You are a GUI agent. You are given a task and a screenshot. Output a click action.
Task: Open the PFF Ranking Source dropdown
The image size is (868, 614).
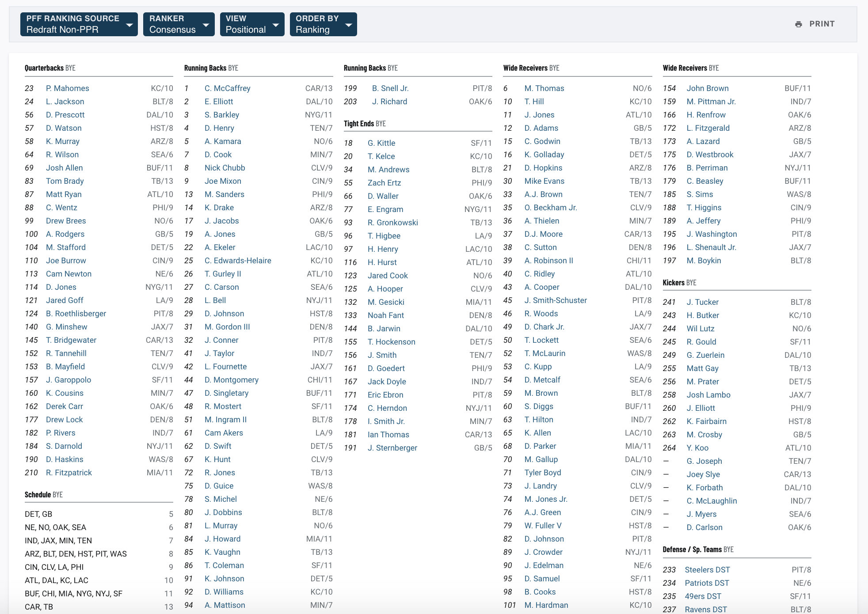point(79,24)
